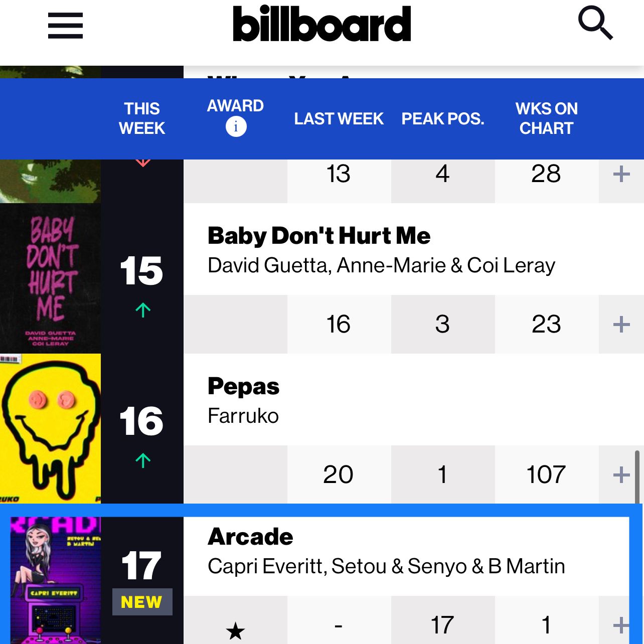Click the Last Week column header
644x644 pixels.
[339, 119]
